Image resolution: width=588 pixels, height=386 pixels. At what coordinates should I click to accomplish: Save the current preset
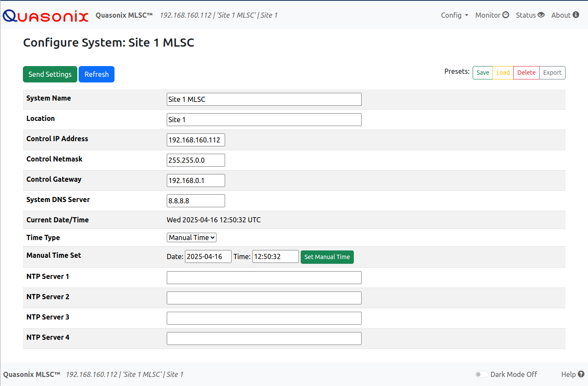(x=483, y=73)
